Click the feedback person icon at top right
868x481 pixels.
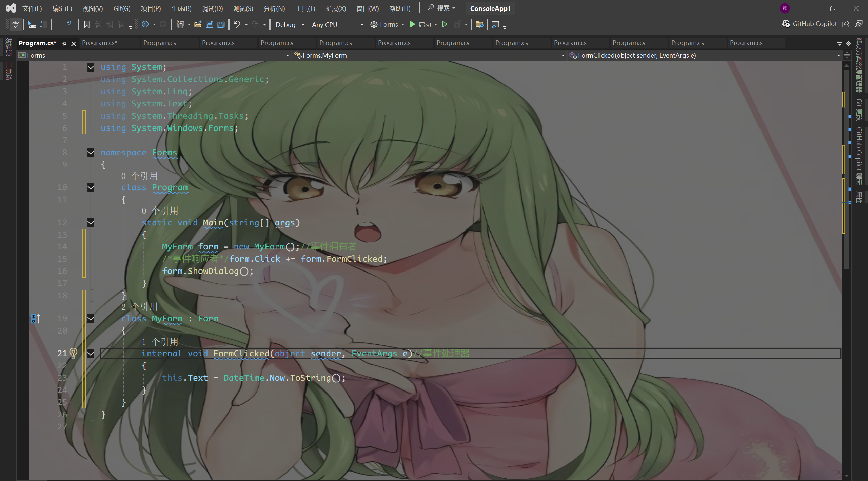(x=859, y=24)
